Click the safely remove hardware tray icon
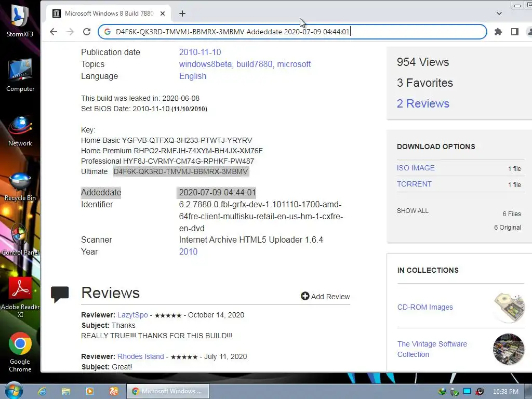This screenshot has height=399, width=532. coord(454,392)
